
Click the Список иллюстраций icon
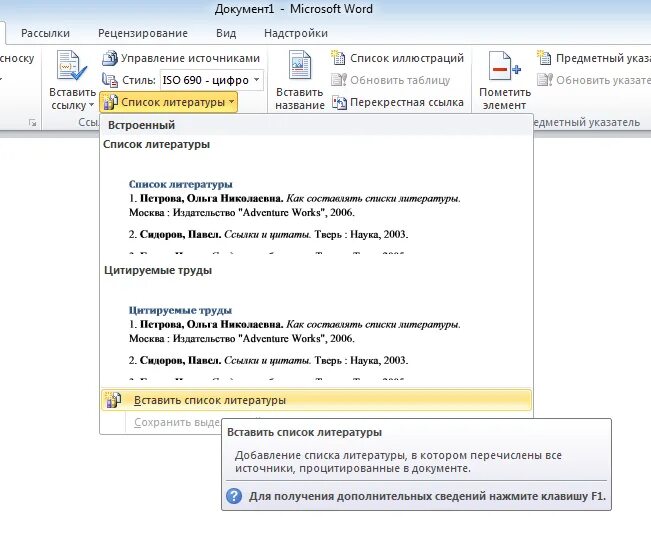point(338,58)
